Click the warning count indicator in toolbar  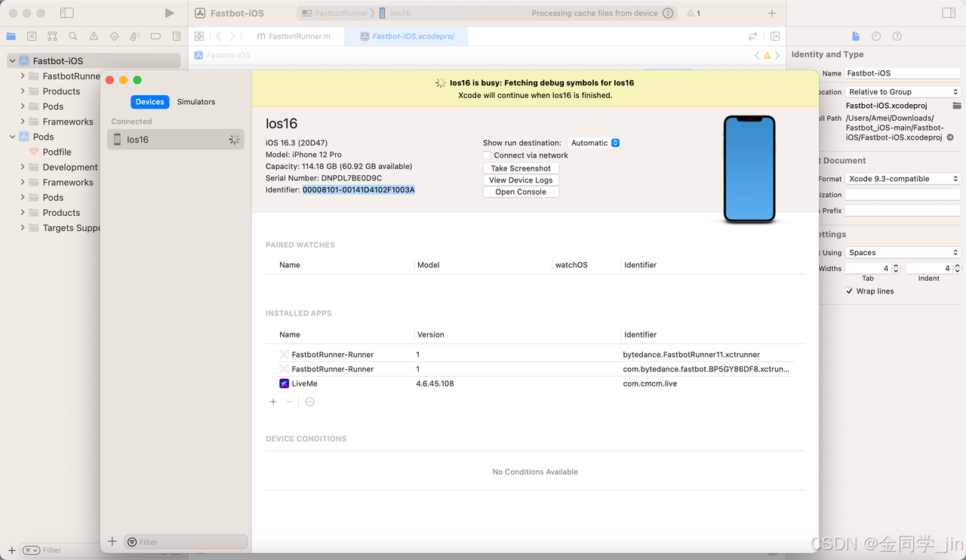coord(694,13)
